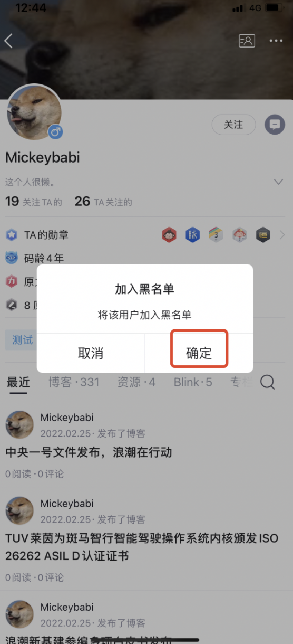Open the three-dots more menu
This screenshot has width=293, height=644.
pos(276,41)
